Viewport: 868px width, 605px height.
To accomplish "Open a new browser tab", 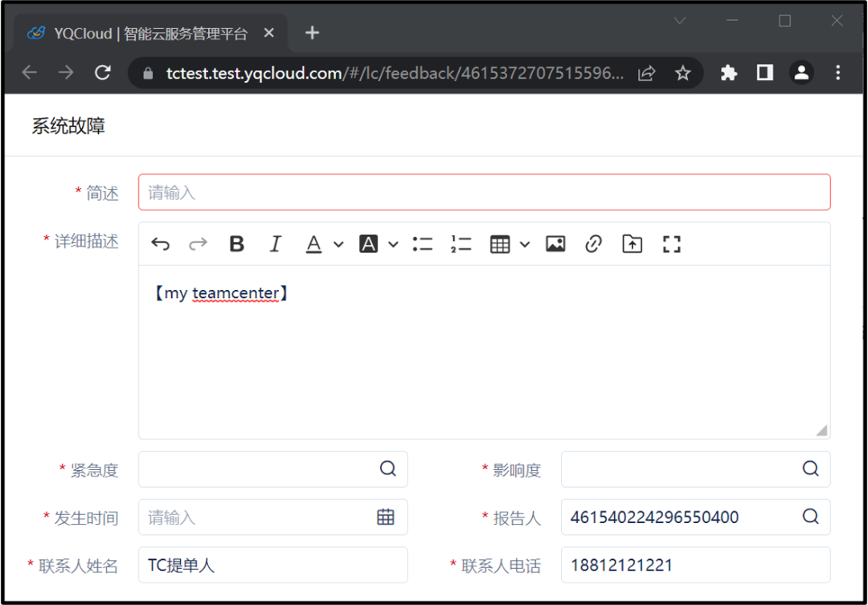I will point(313,33).
